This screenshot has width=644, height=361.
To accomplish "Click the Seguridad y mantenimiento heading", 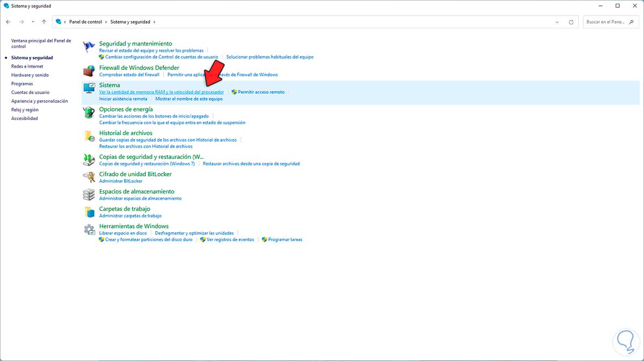I will (135, 43).
